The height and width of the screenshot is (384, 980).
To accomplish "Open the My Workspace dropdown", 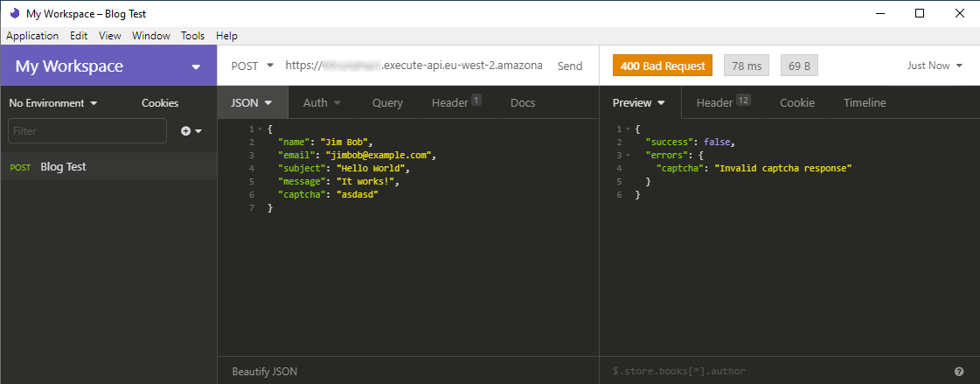I will [196, 67].
